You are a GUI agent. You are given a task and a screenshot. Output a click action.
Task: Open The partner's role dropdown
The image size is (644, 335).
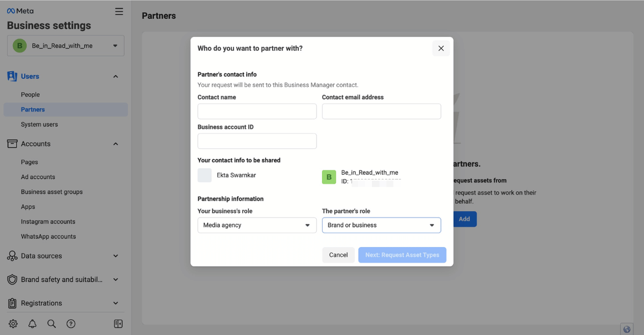tap(381, 225)
